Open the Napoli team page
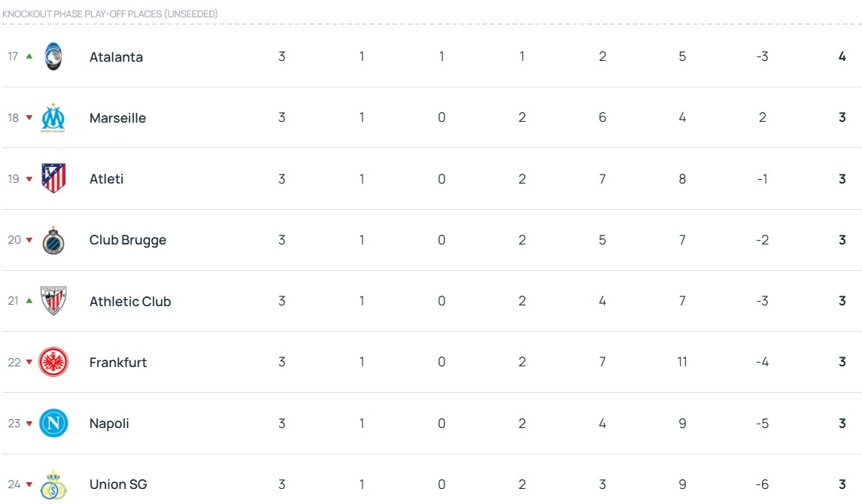 coord(109,424)
